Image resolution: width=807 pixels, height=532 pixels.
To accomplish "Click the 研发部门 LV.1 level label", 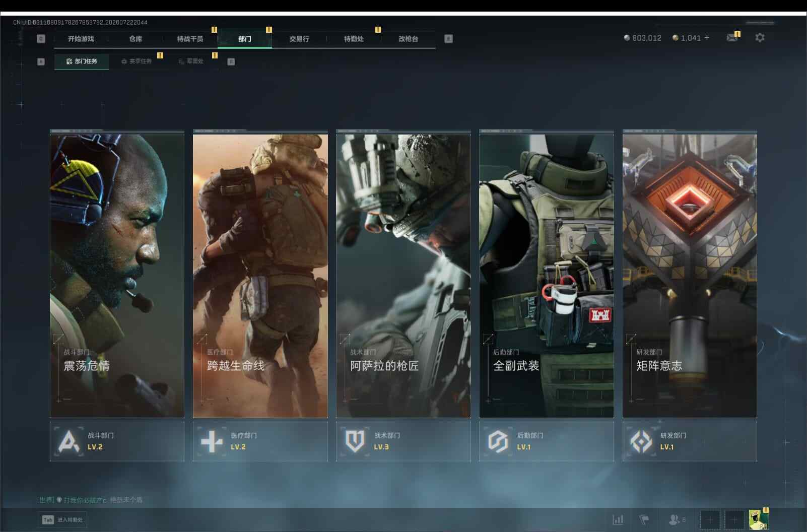I will (x=667, y=447).
